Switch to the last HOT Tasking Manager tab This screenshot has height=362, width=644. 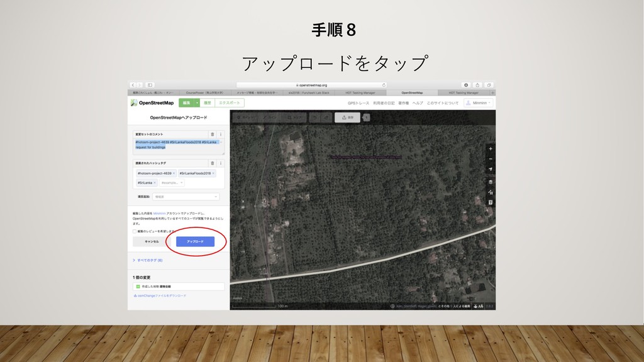464,93
